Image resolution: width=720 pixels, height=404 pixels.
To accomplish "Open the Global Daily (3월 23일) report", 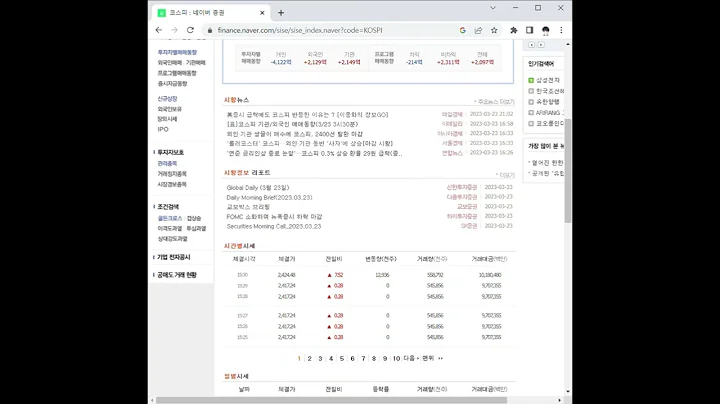I will pos(258,188).
